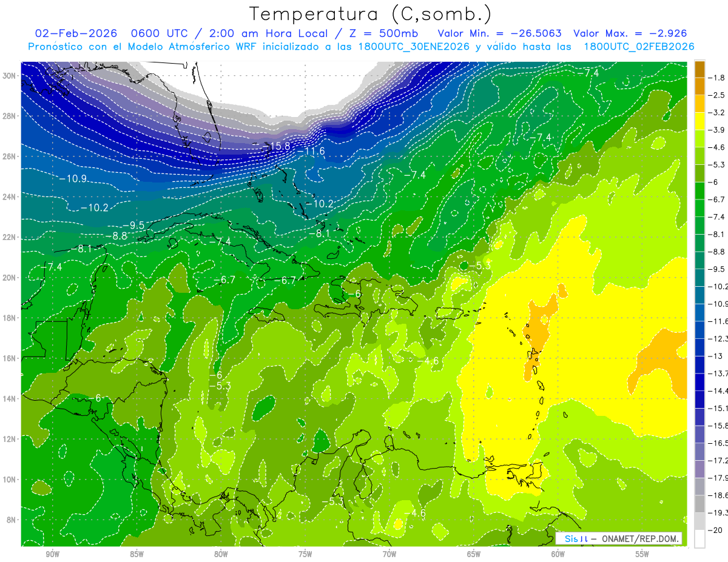Click the '-3.9' colorbar scale label
The width and height of the screenshot is (728, 562).
pyautogui.click(x=716, y=130)
